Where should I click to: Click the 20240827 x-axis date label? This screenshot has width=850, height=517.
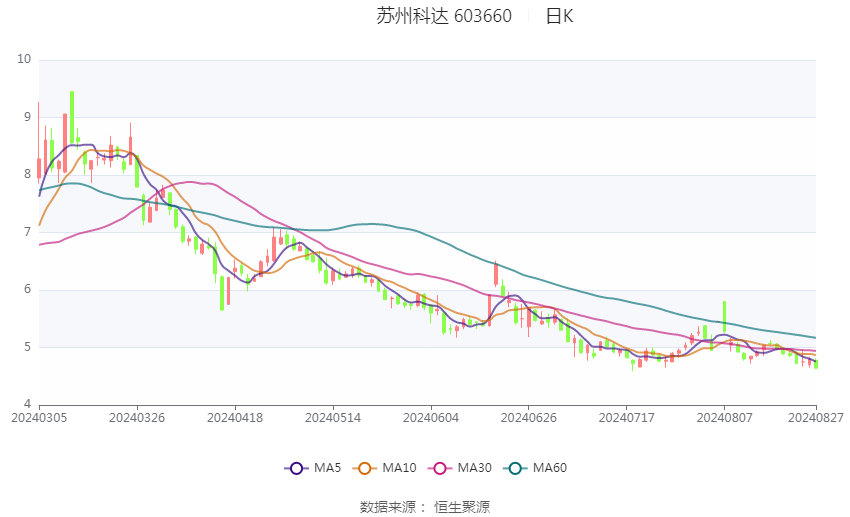coord(816,418)
